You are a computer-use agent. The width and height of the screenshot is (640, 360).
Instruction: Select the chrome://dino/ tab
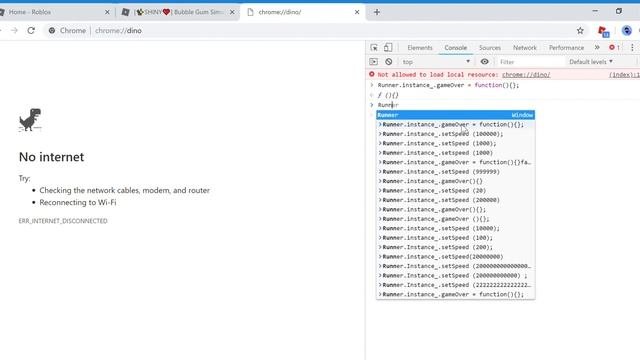point(302,12)
